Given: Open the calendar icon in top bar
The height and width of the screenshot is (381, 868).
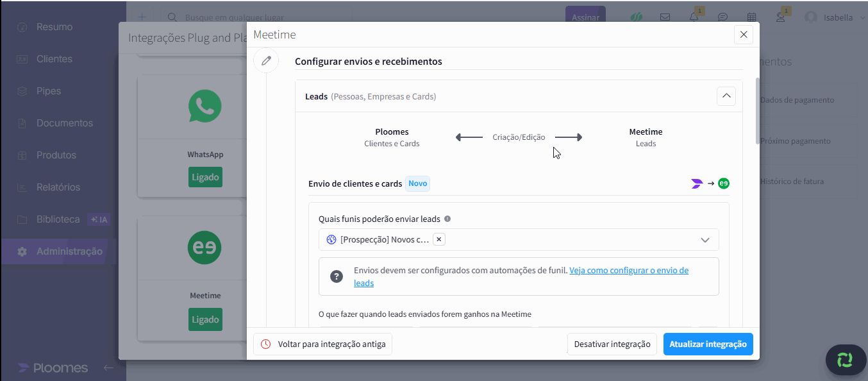Looking at the screenshot, I should pos(751,17).
